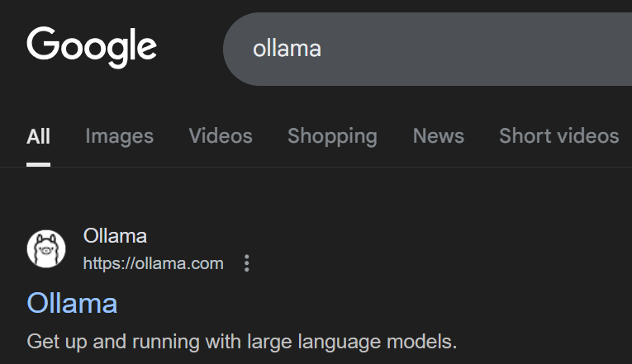Go to the News tab

pyautogui.click(x=439, y=135)
